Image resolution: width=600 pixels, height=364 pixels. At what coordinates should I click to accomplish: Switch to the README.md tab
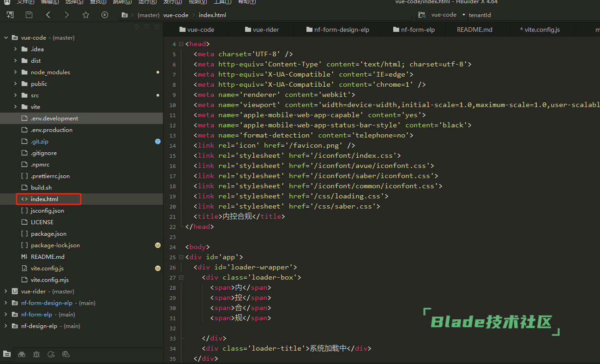point(474,30)
